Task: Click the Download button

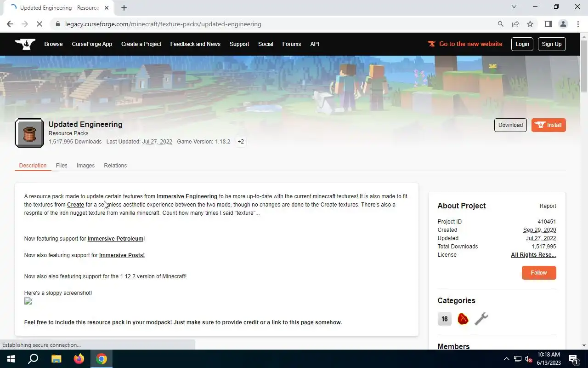Action: point(510,125)
